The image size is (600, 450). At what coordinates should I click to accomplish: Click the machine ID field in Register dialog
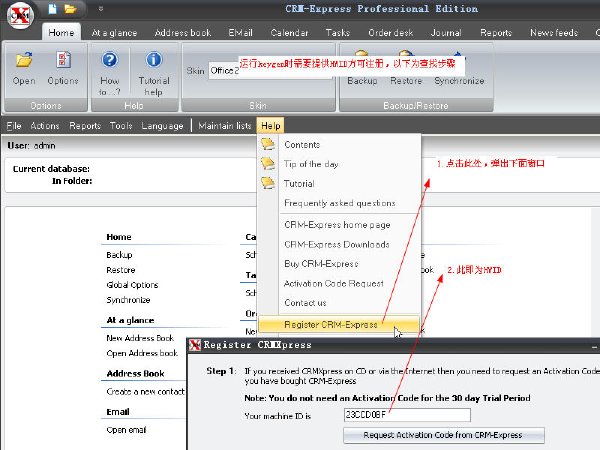tap(407, 415)
